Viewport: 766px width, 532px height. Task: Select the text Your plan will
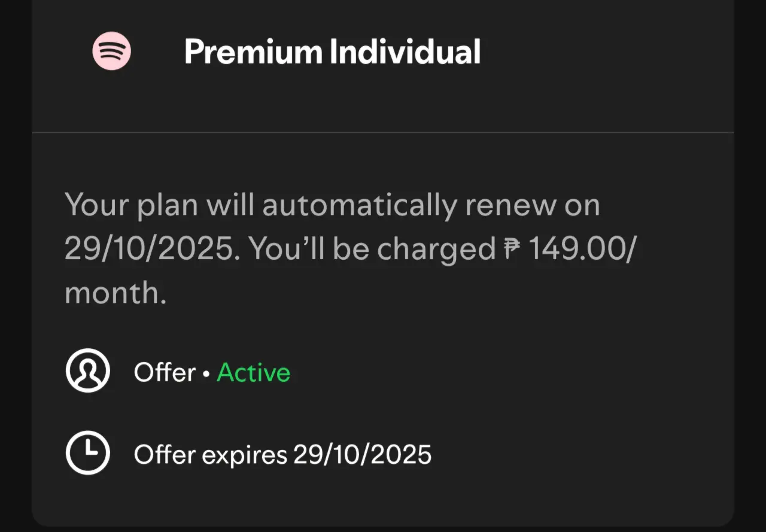click(x=160, y=205)
